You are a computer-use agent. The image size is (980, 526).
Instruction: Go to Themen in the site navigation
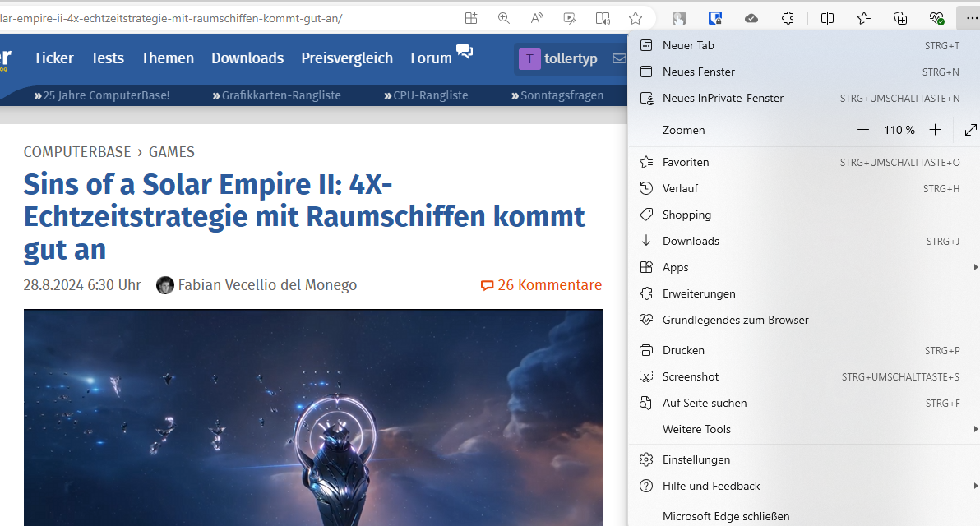(x=168, y=58)
